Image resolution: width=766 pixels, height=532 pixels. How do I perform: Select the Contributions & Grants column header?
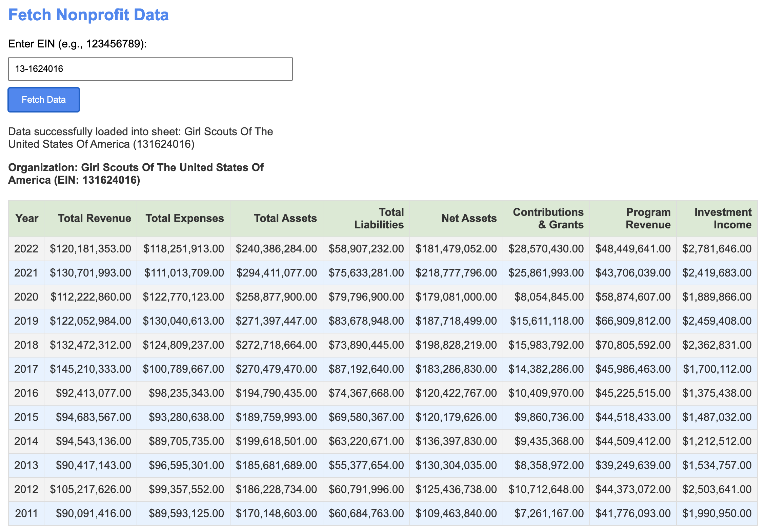546,218
